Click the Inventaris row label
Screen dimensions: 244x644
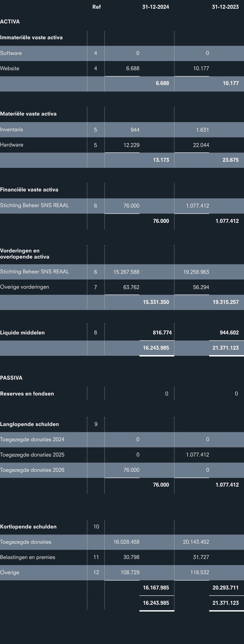click(x=12, y=129)
